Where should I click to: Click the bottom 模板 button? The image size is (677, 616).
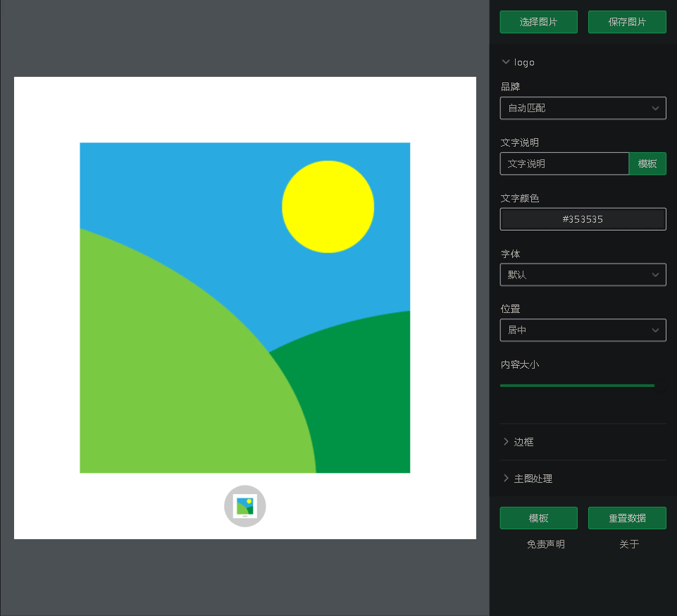pos(538,518)
